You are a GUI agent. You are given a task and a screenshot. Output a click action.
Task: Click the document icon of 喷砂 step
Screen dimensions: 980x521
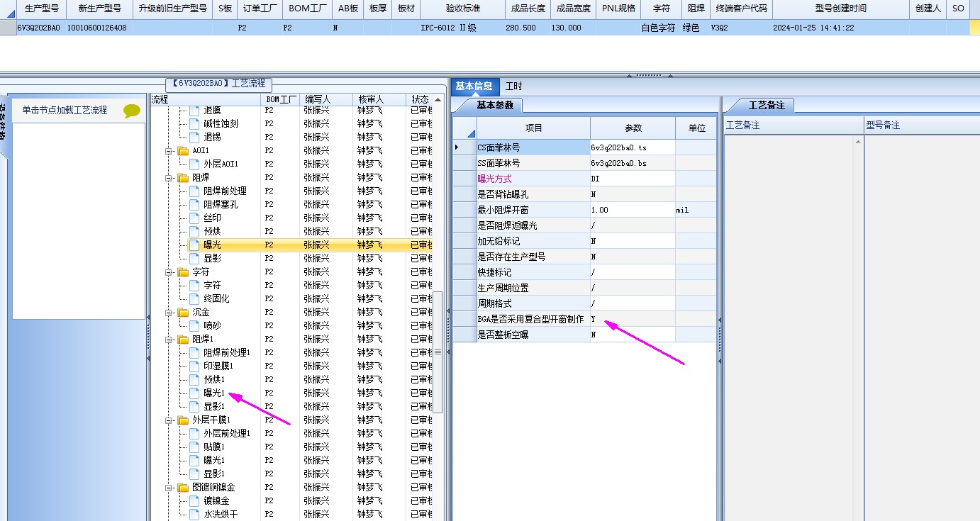(195, 325)
